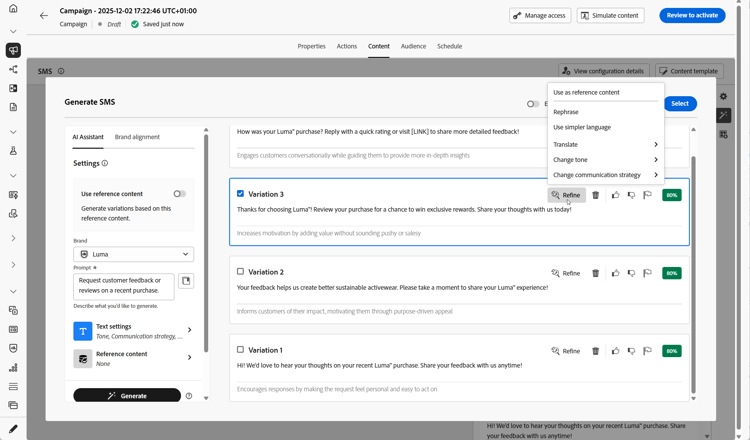The height and width of the screenshot is (440, 750).
Task: Open the Brand dropdown showing Luma
Action: click(133, 254)
